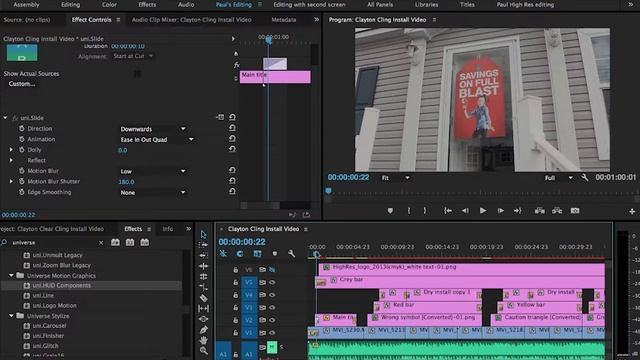Viewport: 640px width, 360px height.
Task: Open Program monitor wrench settings
Action: point(585,178)
